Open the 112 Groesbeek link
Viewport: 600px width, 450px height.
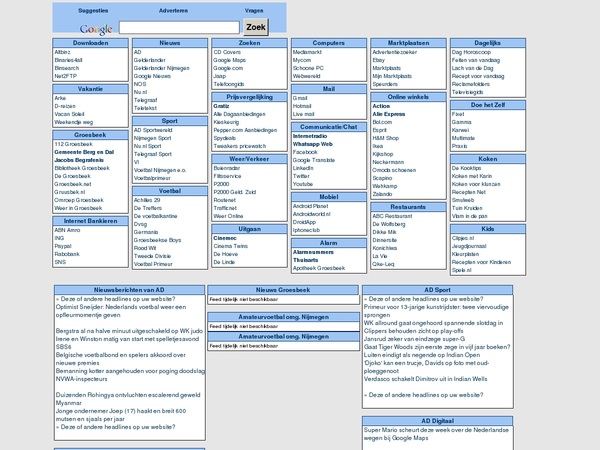(x=73, y=144)
